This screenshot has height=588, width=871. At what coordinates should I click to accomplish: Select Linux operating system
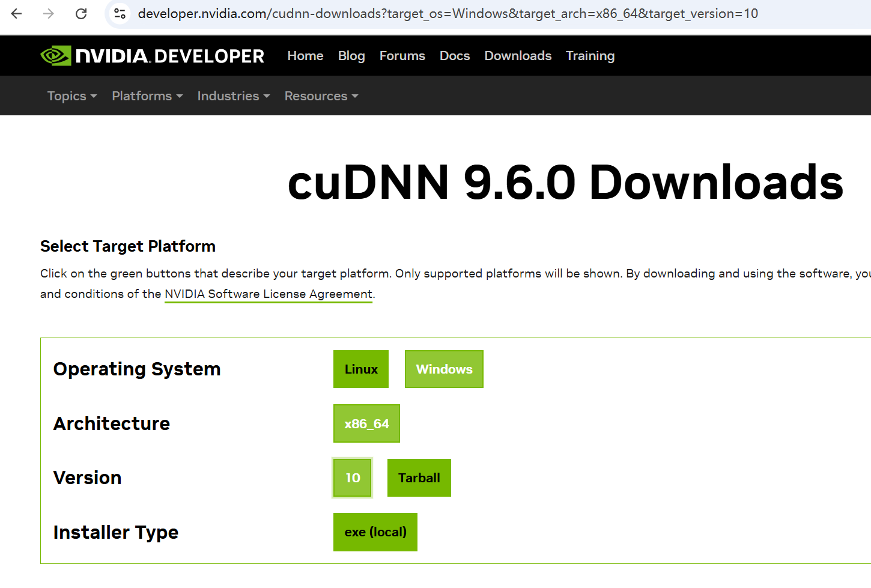[x=361, y=369]
